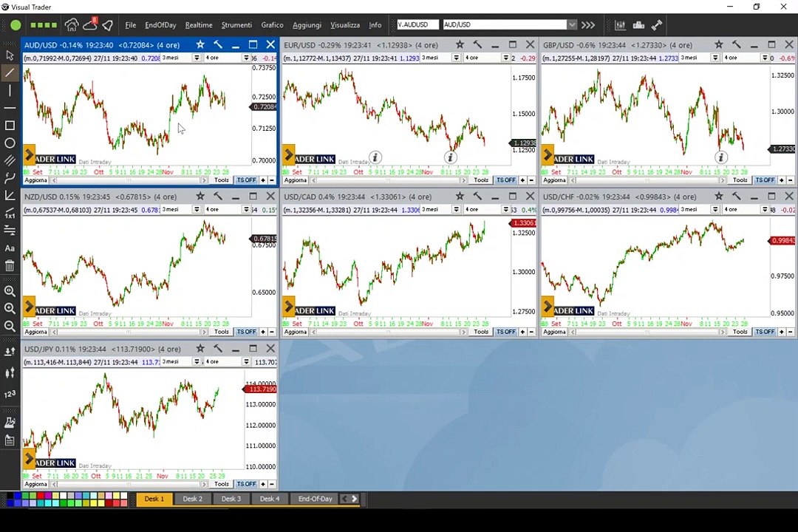Open the 3 mesi dropdown on AUD/USD chart
This screenshot has height=532, width=798.
(x=197, y=58)
